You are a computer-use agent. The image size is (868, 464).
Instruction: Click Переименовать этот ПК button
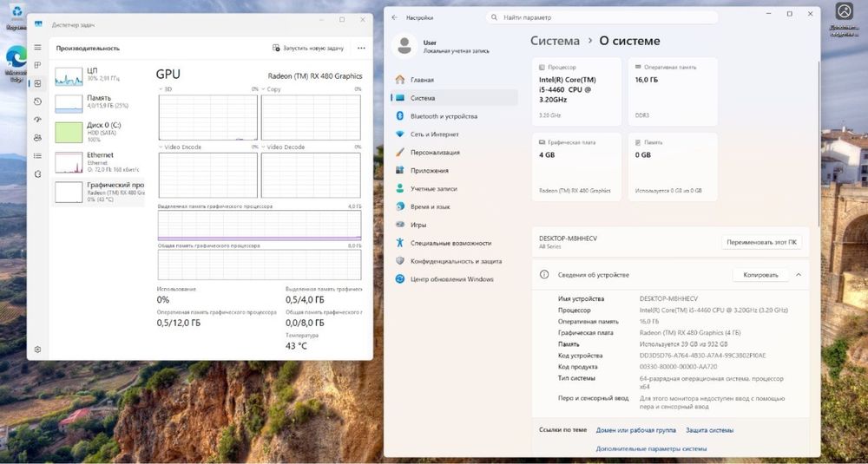pos(761,243)
